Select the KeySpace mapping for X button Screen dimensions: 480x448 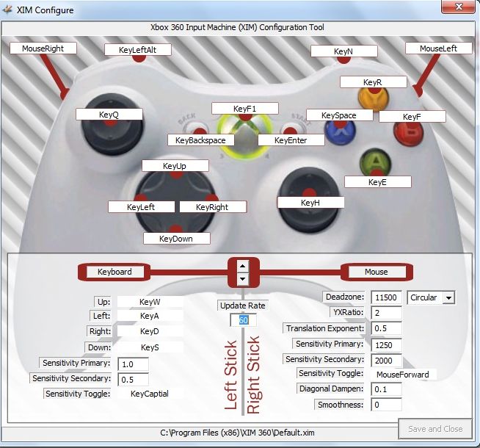[x=340, y=115]
